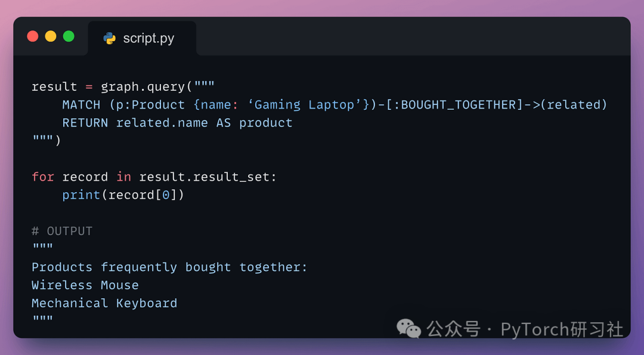644x355 pixels.
Task: Click the # OUTPUT comment
Action: (x=62, y=231)
